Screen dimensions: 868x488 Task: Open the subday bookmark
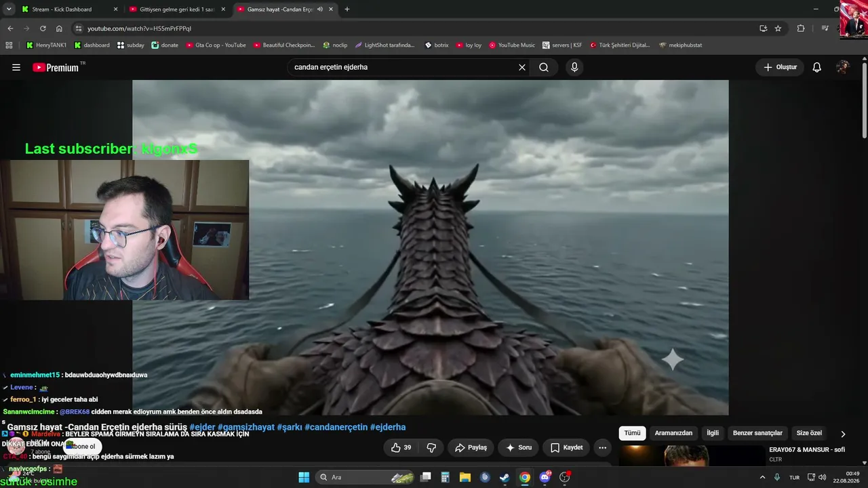(130, 45)
